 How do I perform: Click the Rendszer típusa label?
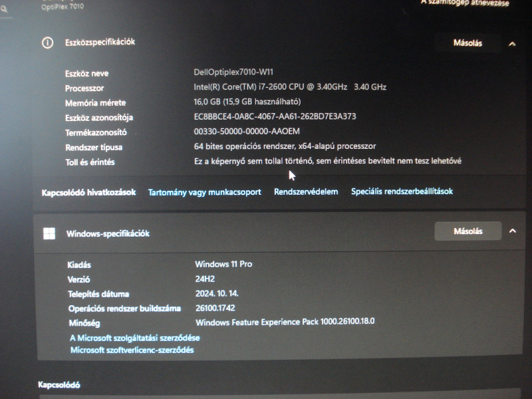click(x=94, y=147)
